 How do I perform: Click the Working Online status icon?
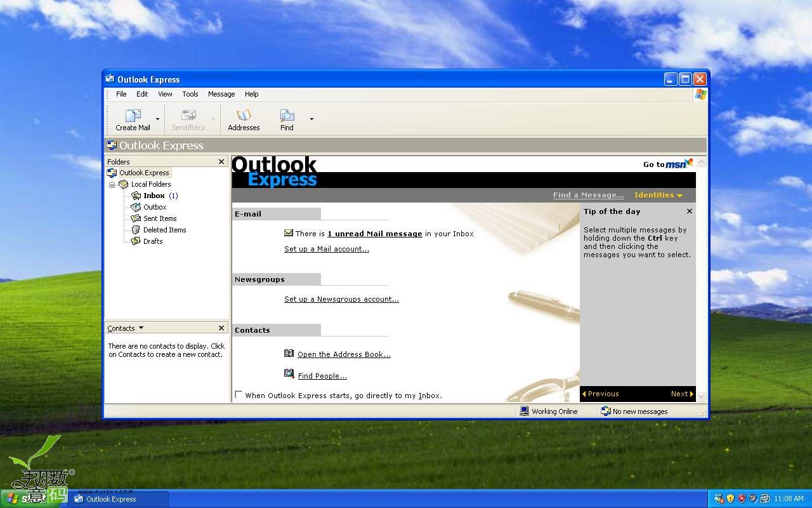[x=524, y=411]
